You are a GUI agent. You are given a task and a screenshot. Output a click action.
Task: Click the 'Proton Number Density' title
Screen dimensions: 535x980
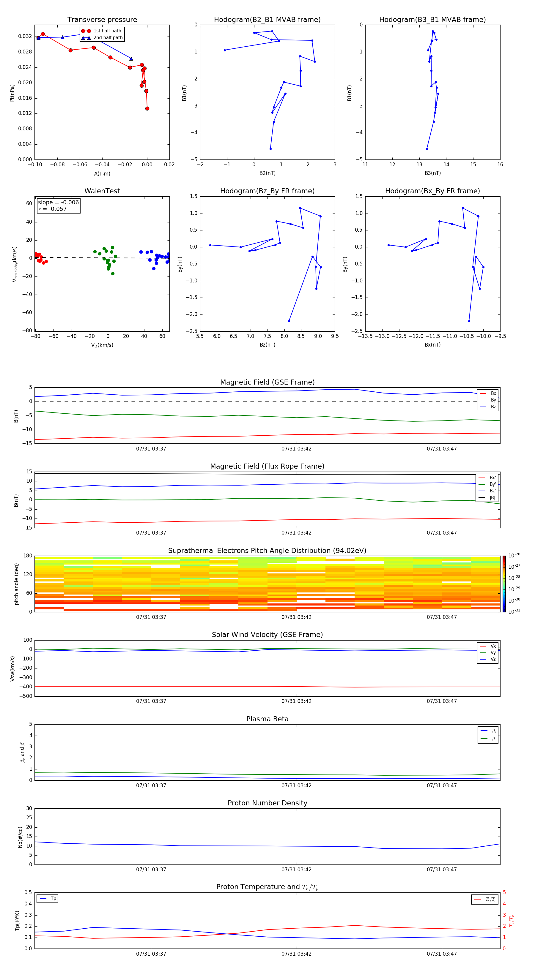pos(267,803)
